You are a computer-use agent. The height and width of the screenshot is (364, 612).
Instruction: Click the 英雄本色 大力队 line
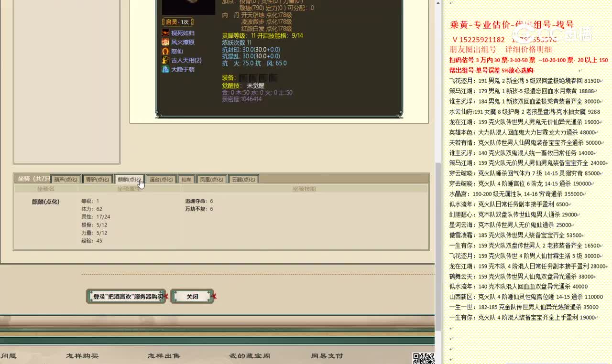523,132
